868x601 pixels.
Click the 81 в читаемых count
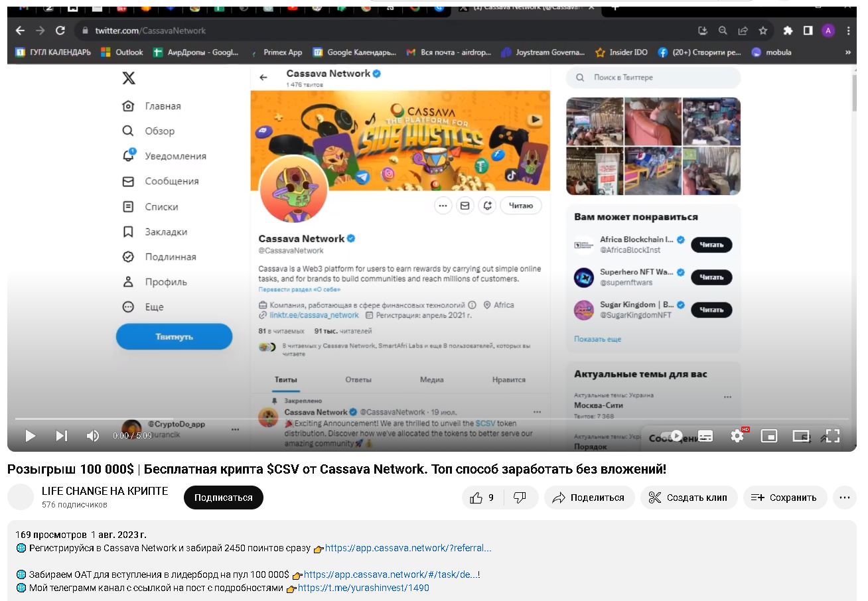pos(281,330)
